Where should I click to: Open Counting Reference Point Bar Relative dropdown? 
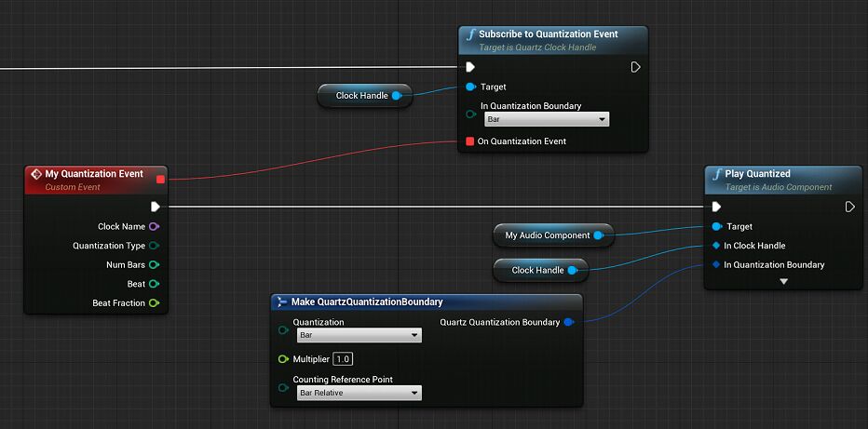(357, 394)
